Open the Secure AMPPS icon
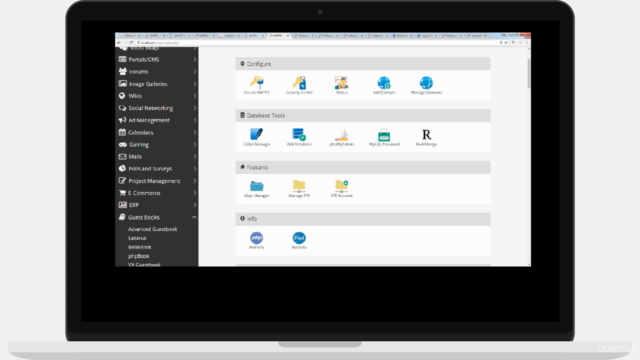 [x=257, y=83]
